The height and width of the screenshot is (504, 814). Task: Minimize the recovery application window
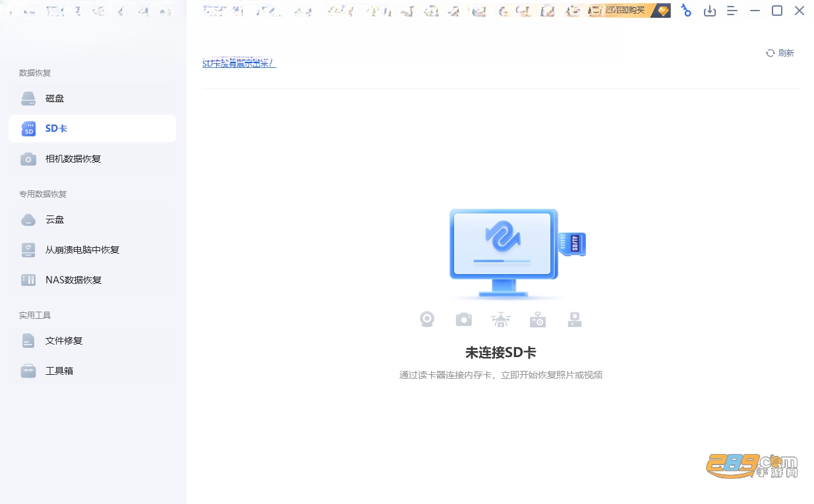pyautogui.click(x=755, y=11)
